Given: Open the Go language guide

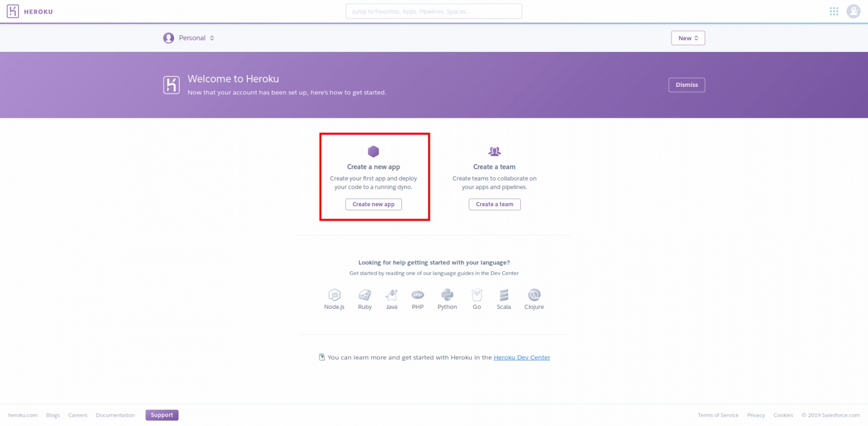Looking at the screenshot, I should pos(477,300).
